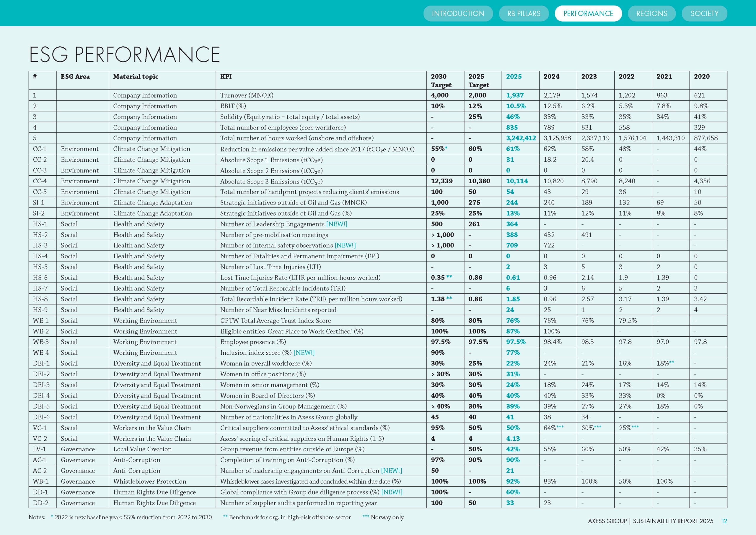Click 'Number of nationalities in Axess Group globally'
The image size is (756, 535).
click(289, 417)
